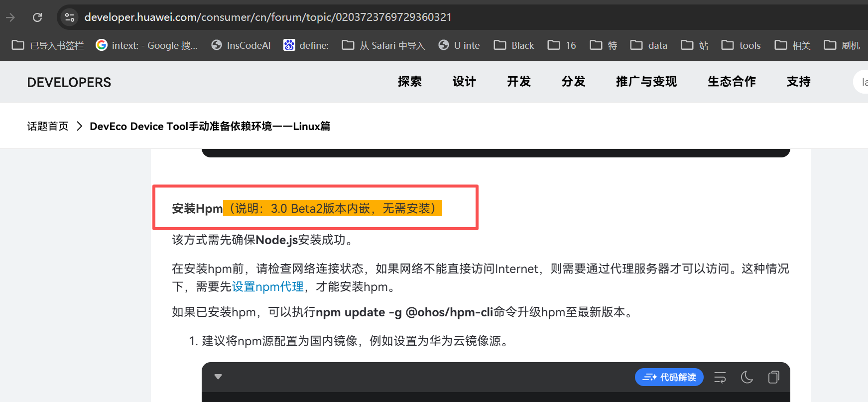Open the 相关 bookmark folder
The height and width of the screenshot is (402, 868).
[x=793, y=45]
